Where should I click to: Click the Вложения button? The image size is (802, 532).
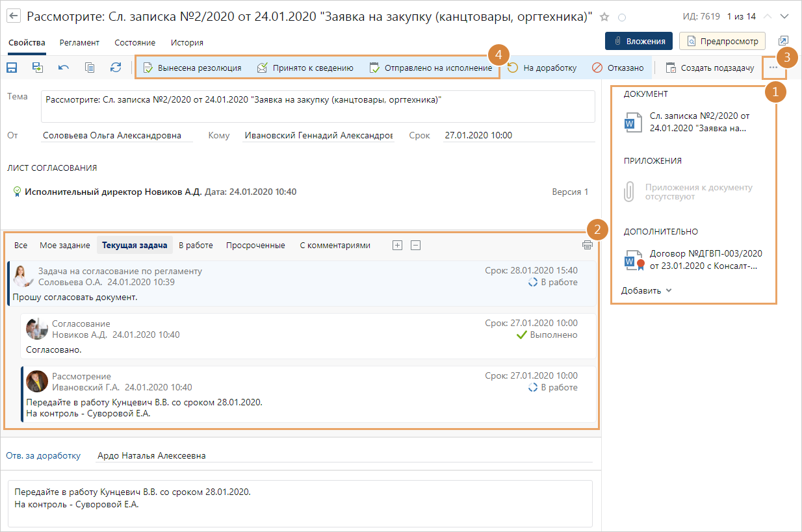click(x=639, y=41)
